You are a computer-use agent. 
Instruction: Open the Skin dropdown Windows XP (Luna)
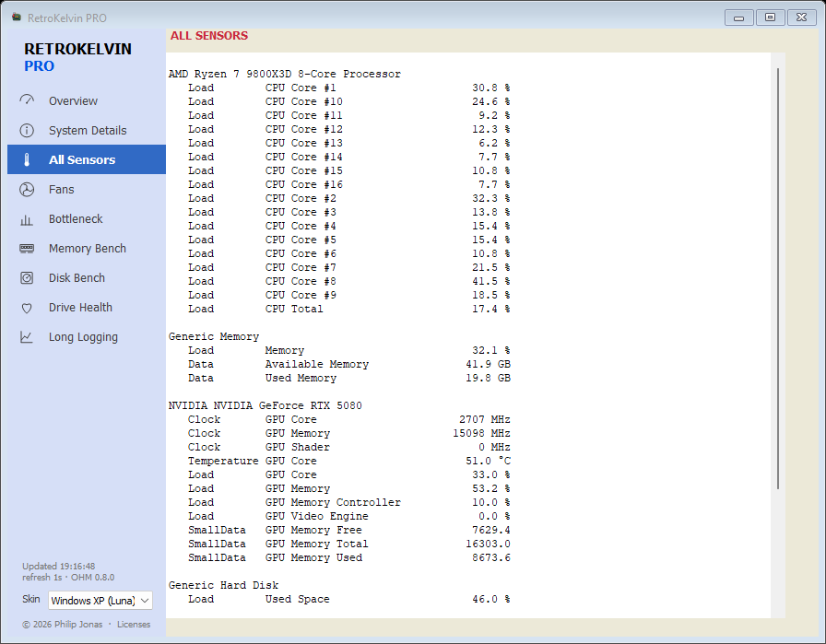[100, 601]
